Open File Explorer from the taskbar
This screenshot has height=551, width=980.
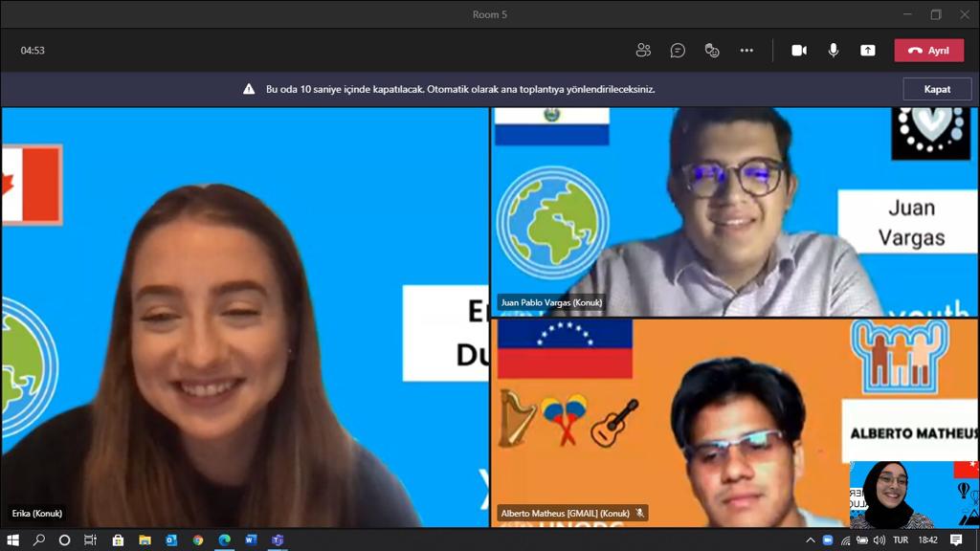tap(145, 540)
